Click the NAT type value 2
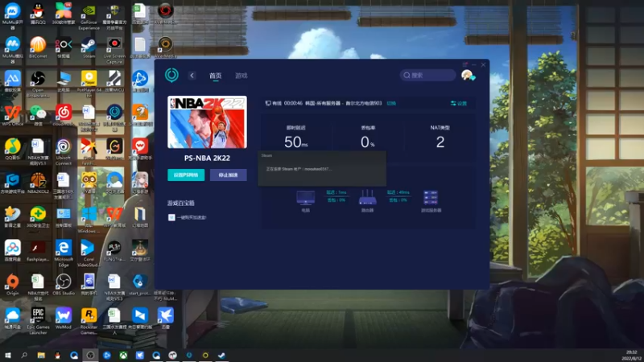This screenshot has width=644, height=362. 440,142
